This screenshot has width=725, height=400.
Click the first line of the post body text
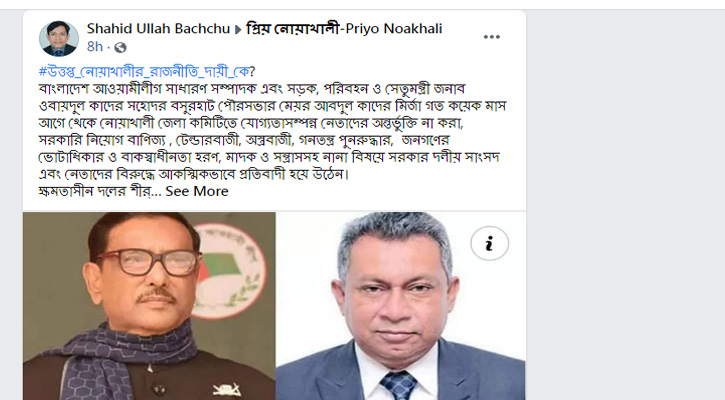[x=252, y=88]
